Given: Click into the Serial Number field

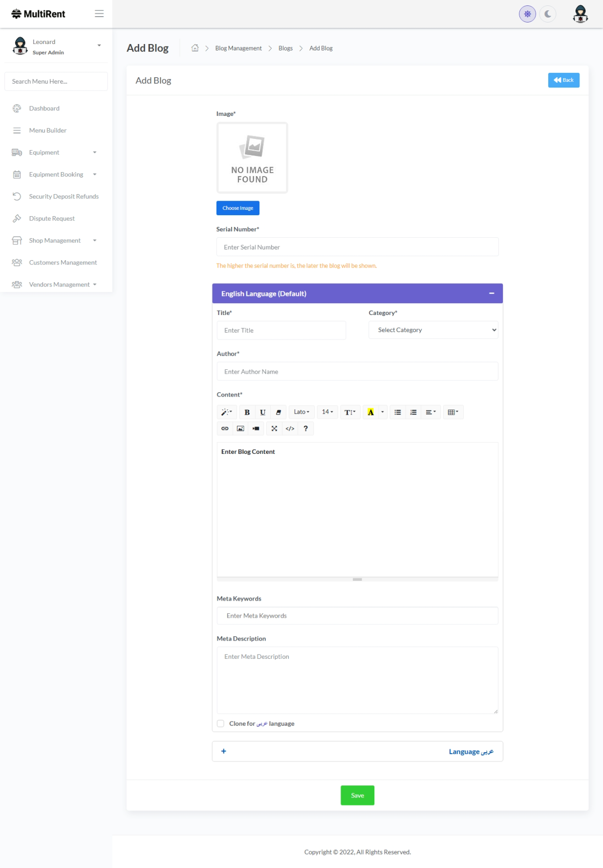Looking at the screenshot, I should point(357,247).
